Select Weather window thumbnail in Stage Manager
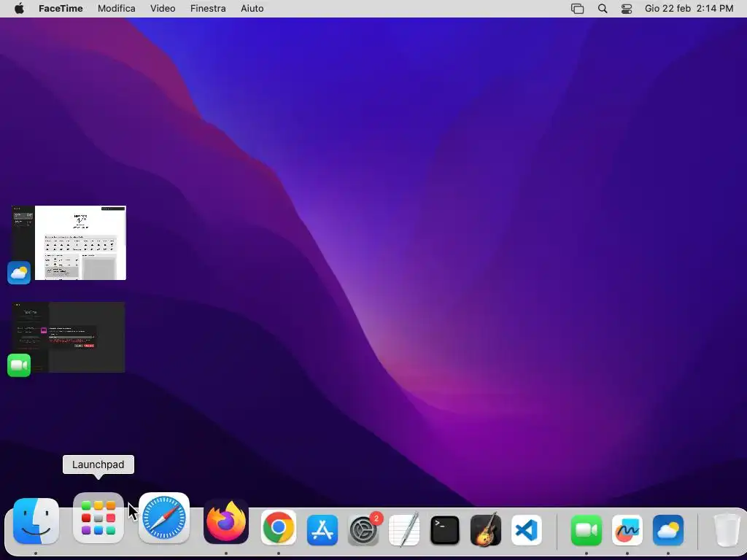Image resolution: width=747 pixels, height=560 pixels. pyautogui.click(x=69, y=243)
